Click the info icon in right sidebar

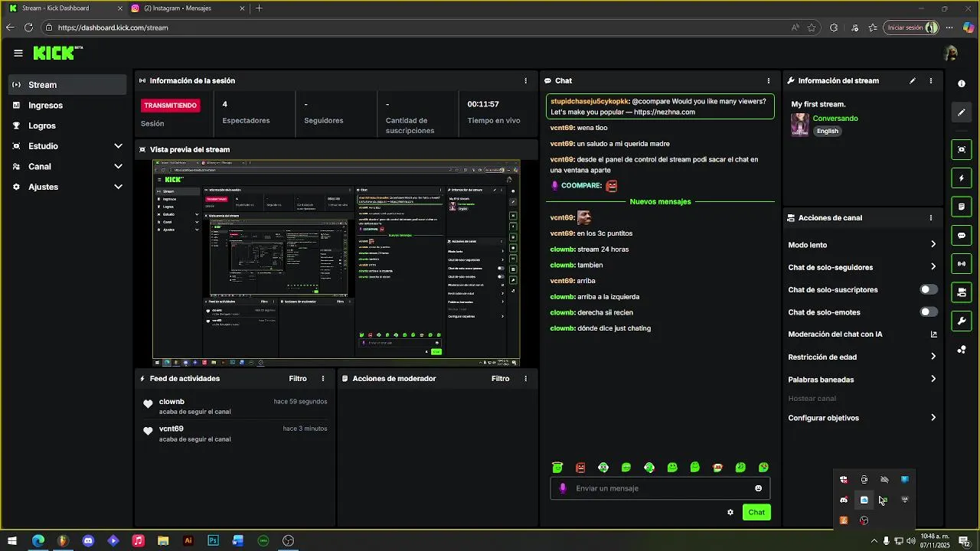tap(962, 83)
